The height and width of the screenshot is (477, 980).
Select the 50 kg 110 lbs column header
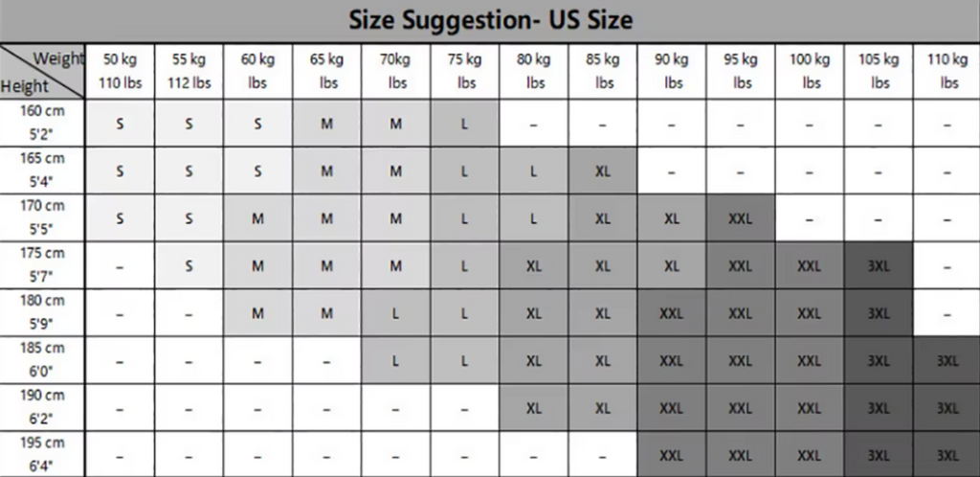point(120,71)
